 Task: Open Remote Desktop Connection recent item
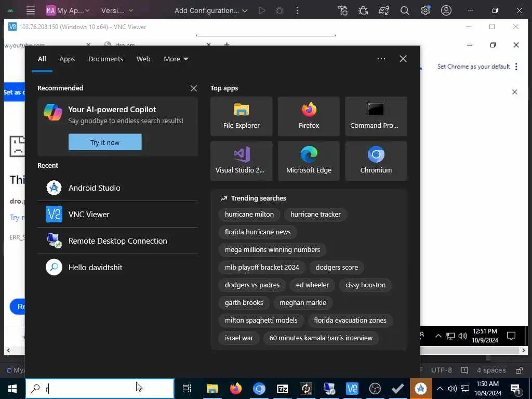[x=117, y=241]
